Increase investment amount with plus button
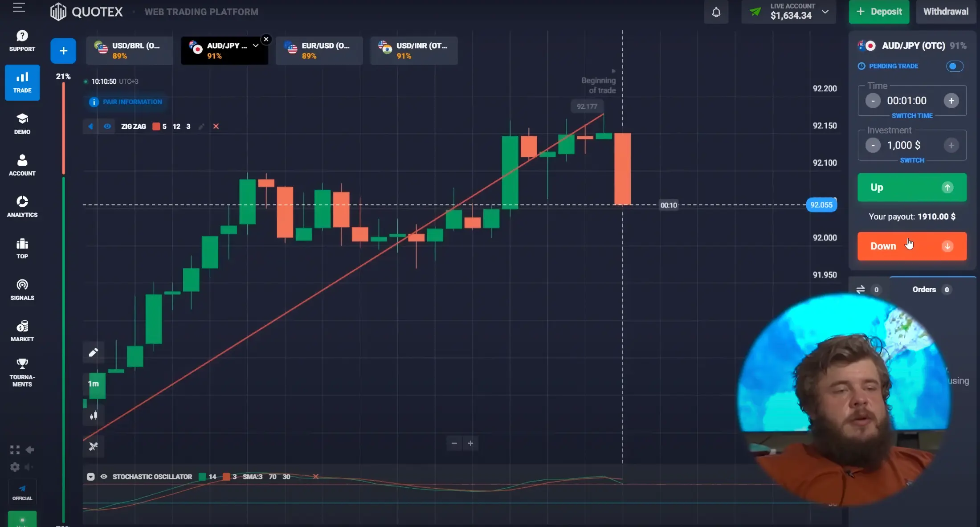980x527 pixels. pyautogui.click(x=951, y=145)
